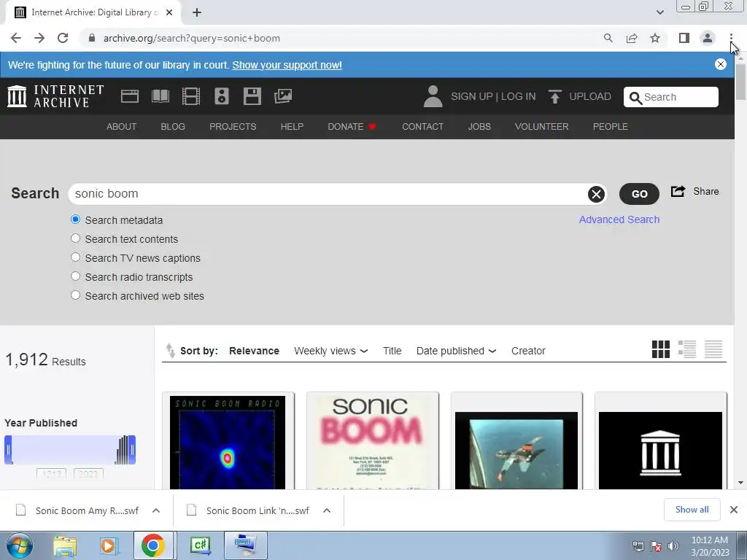The width and height of the screenshot is (747, 560).
Task: Open the Video film-strip icon
Action: pos(190,96)
